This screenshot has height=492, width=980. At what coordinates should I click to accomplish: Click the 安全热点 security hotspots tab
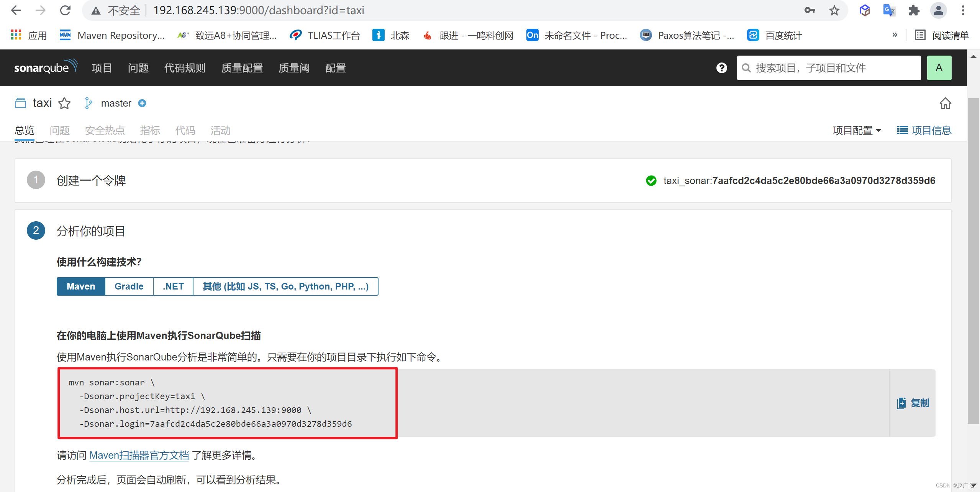pyautogui.click(x=104, y=130)
